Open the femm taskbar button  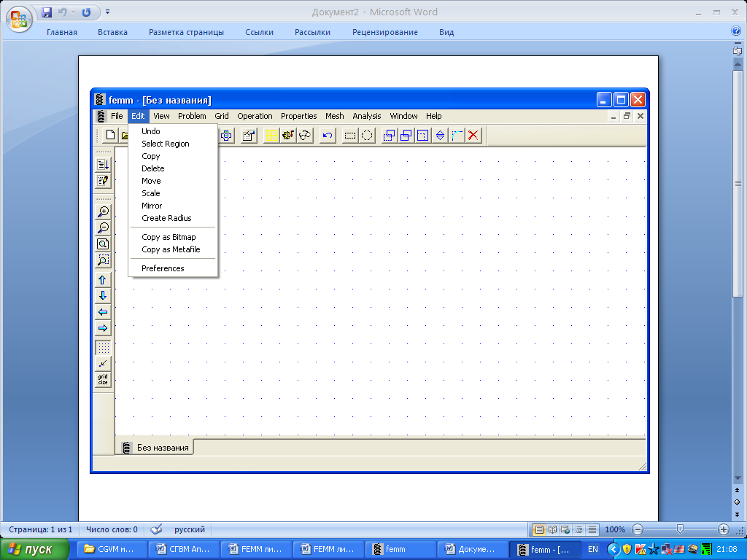point(399,550)
